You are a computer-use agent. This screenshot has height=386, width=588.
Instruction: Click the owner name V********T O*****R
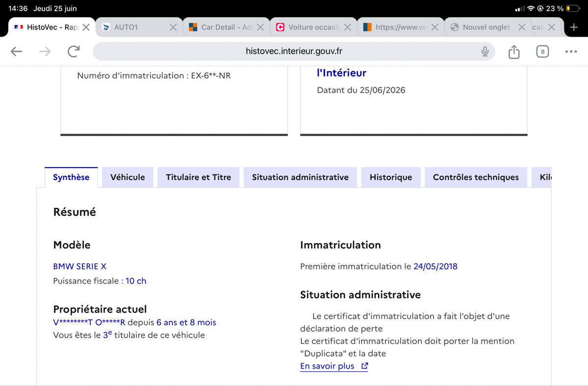click(89, 322)
